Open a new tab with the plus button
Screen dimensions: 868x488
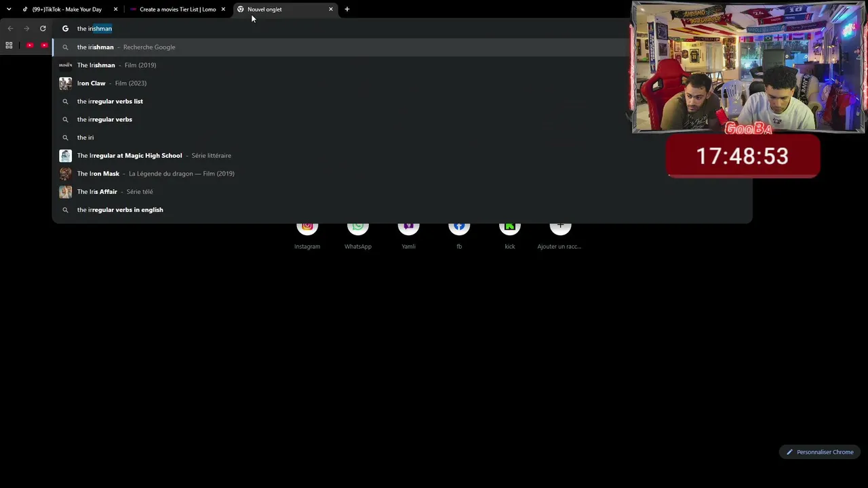[x=347, y=9]
